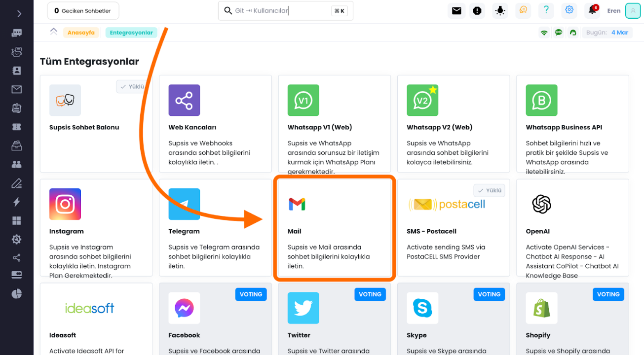Click the green wifi status icon
The width and height of the screenshot is (644, 355).
tap(544, 33)
